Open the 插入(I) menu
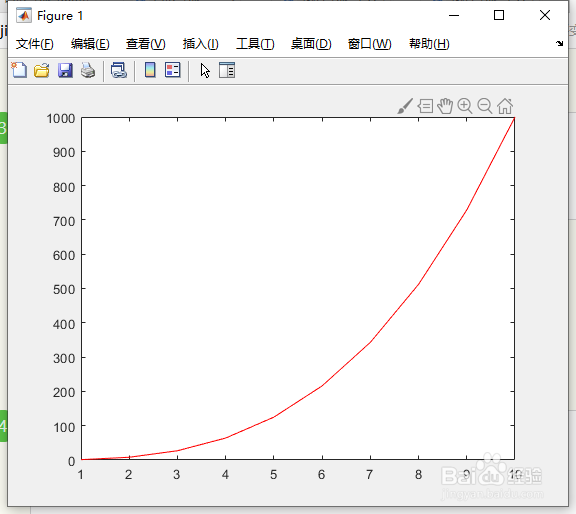Viewport: 576px width, 514px height. [201, 44]
